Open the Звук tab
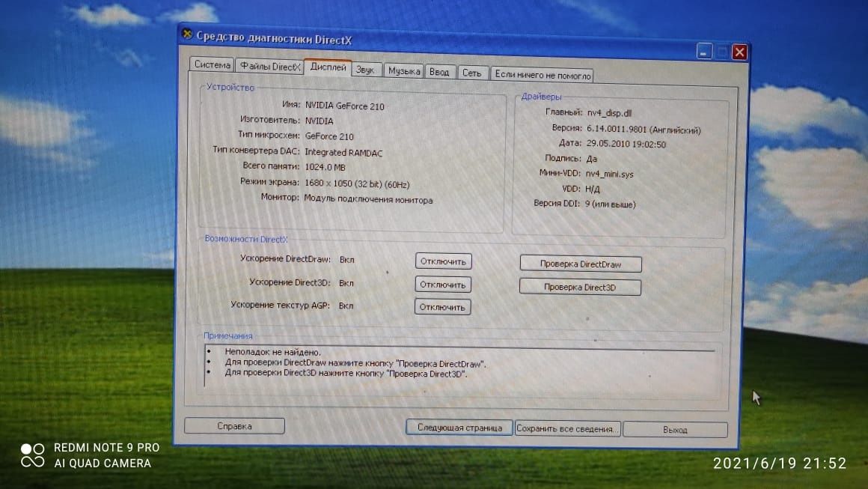868x489 pixels. click(365, 70)
